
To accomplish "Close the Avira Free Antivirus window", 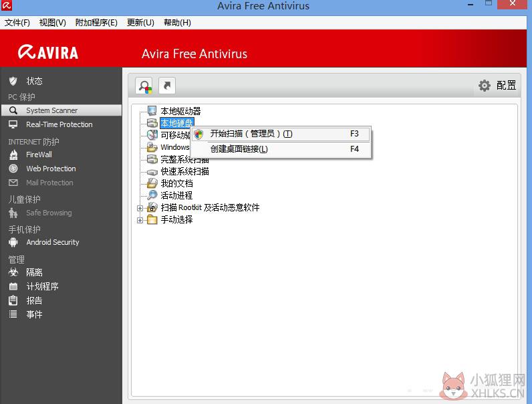I will [x=513, y=4].
